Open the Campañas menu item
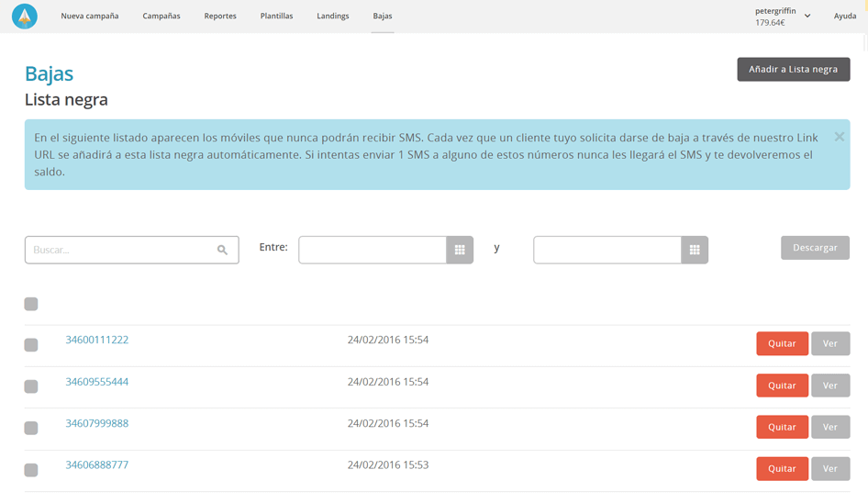868x503 pixels. 161,17
